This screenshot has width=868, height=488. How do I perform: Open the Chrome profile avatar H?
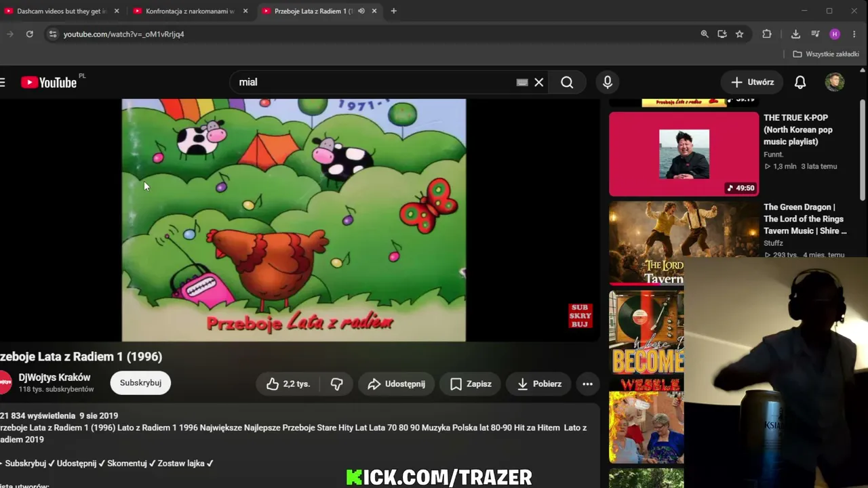click(x=835, y=34)
